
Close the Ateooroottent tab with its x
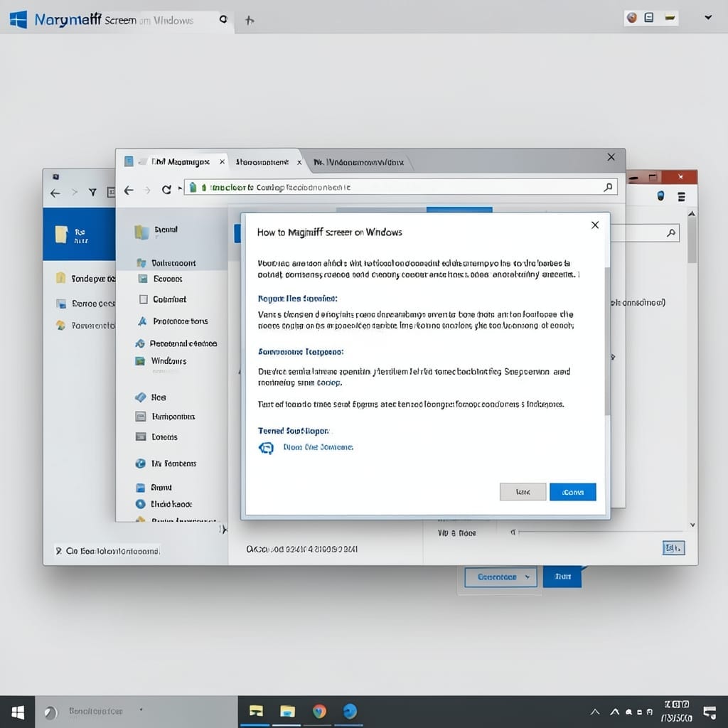pos(299,163)
